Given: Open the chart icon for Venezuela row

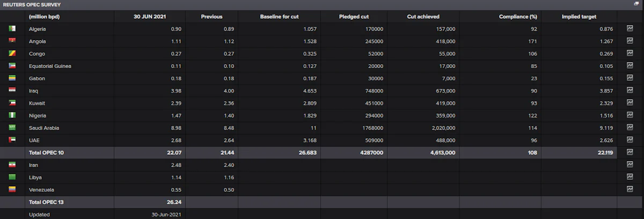Looking at the screenshot, I should click(630, 189).
